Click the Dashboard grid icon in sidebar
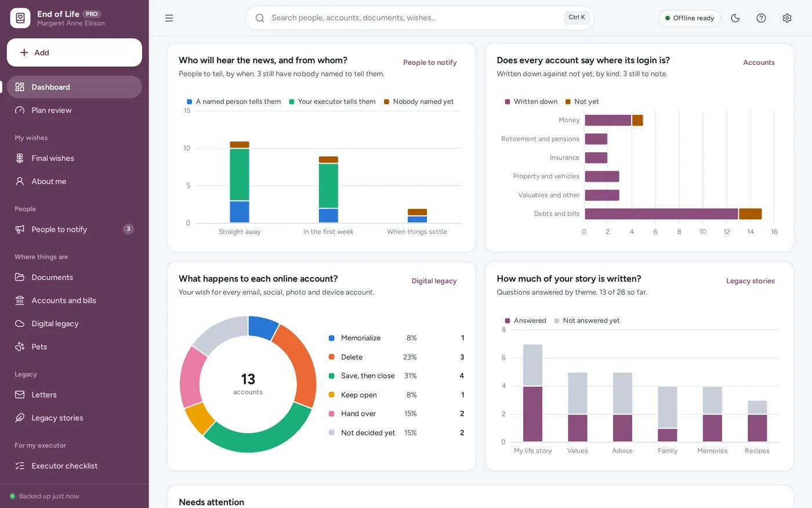This screenshot has height=508, width=812. [x=20, y=87]
